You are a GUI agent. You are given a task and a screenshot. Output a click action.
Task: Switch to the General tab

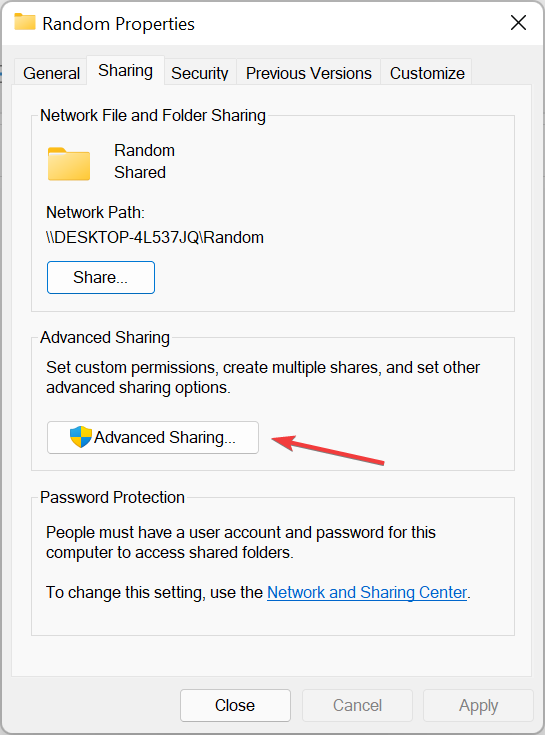point(51,73)
